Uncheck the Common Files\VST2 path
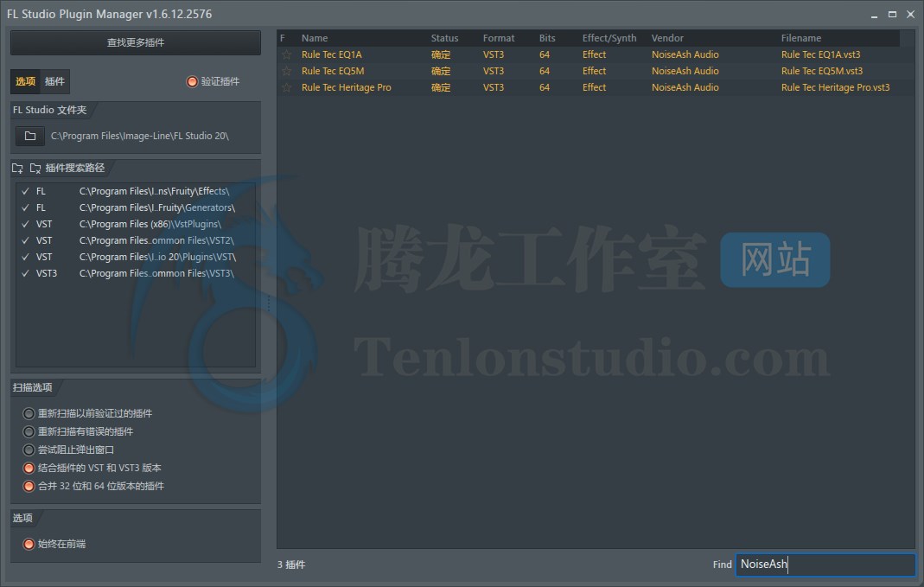The image size is (924, 587). [25, 241]
